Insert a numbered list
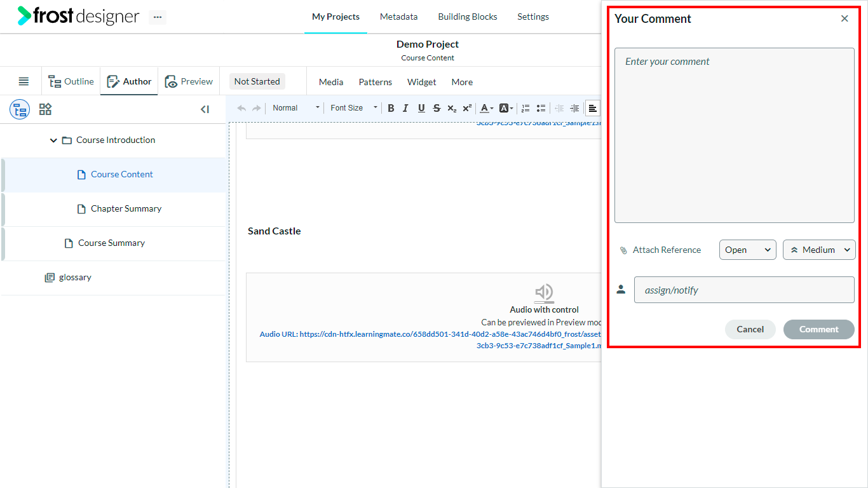Viewport: 868px width, 488px height. point(526,108)
